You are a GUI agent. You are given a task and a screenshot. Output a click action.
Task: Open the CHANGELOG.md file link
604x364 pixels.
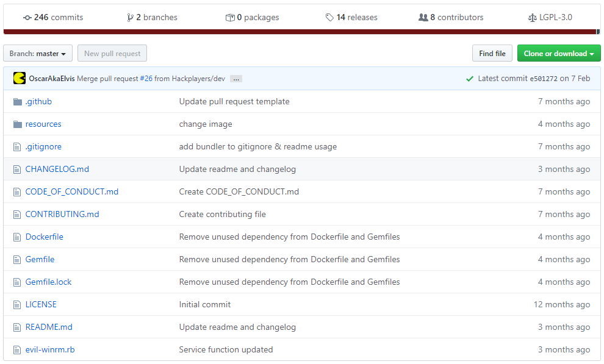pyautogui.click(x=57, y=170)
